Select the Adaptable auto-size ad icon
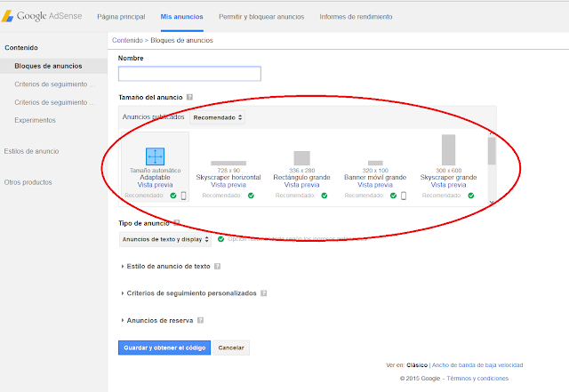Image resolution: width=569 pixels, height=392 pixels. 155,156
